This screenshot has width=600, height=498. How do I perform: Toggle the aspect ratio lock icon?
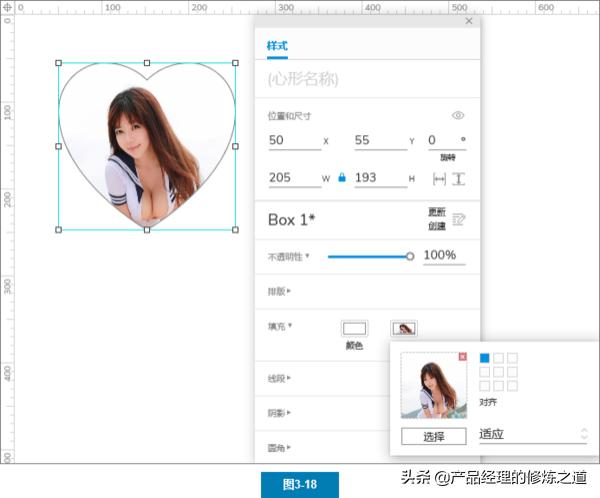pyautogui.click(x=342, y=178)
